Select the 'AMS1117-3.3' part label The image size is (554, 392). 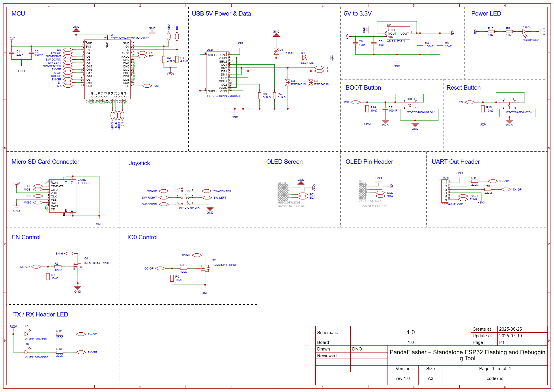point(396,42)
